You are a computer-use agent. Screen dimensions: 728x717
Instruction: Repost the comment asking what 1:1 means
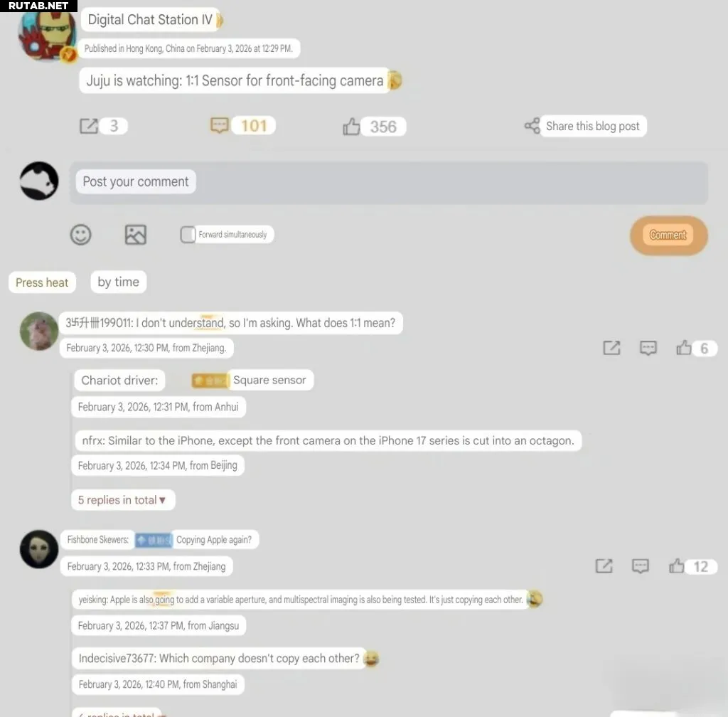click(x=611, y=348)
